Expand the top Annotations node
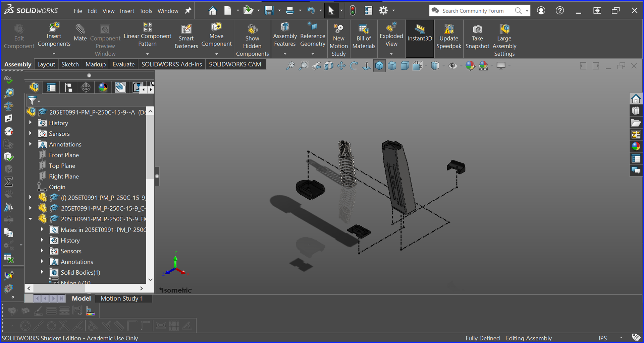This screenshot has height=343, width=644. click(x=30, y=144)
